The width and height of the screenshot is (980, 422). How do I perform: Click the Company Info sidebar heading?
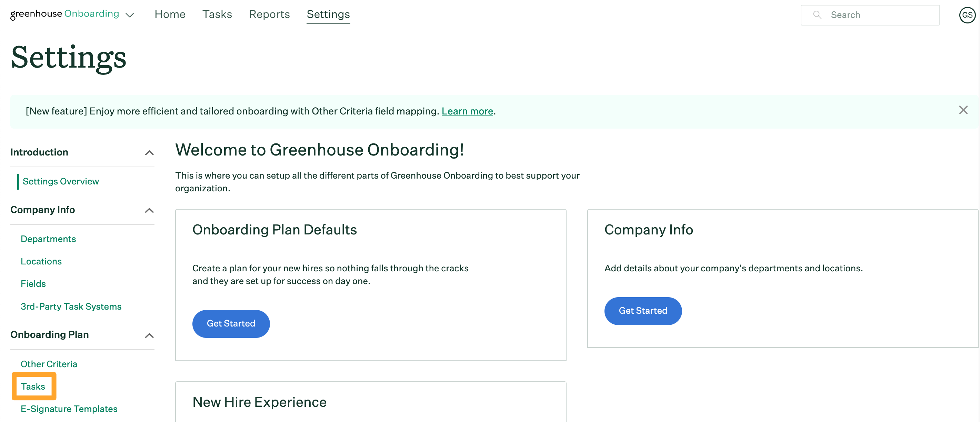click(x=43, y=210)
